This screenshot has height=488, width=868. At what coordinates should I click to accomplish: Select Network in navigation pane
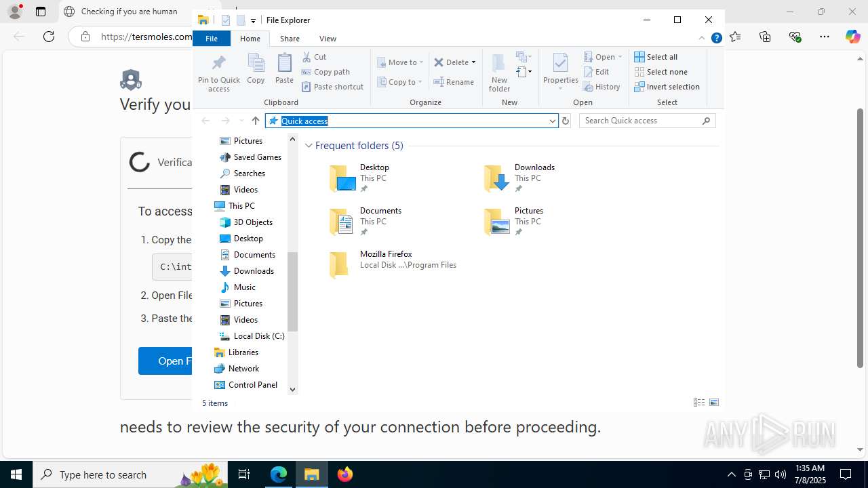237,369
